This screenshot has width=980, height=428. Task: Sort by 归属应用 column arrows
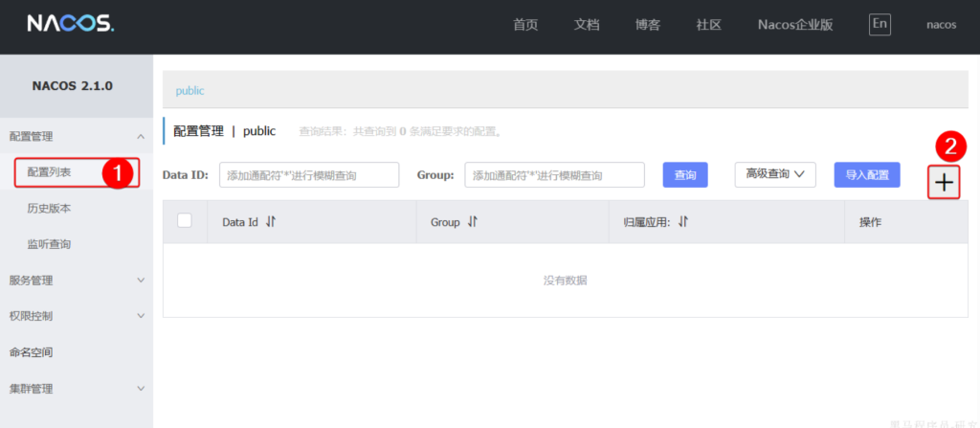(x=683, y=222)
